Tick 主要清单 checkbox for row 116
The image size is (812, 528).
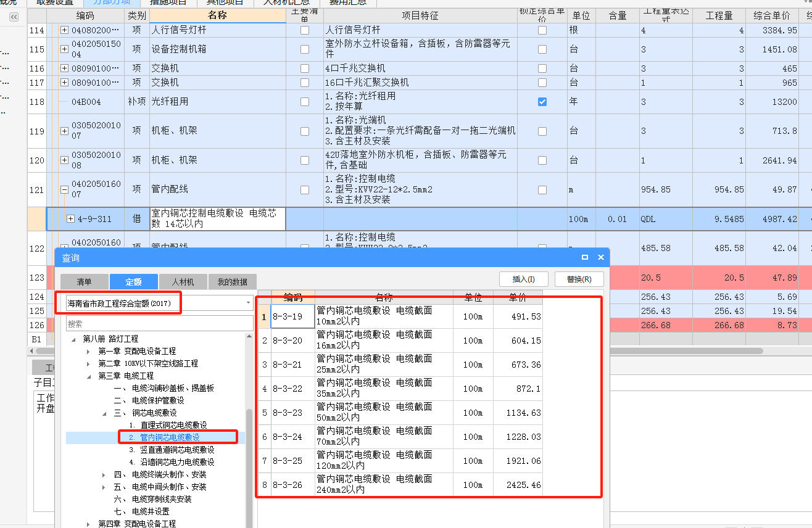[305, 68]
